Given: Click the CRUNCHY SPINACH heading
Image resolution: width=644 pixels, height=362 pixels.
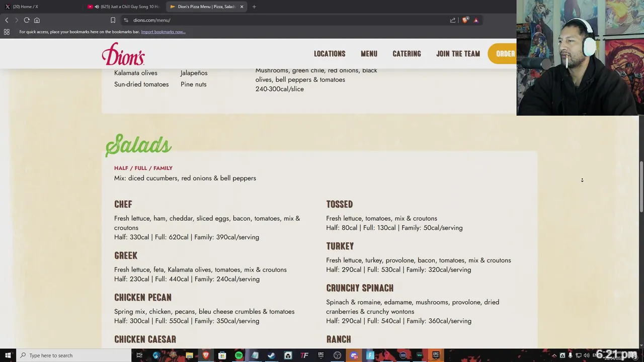Looking at the screenshot, I should click(x=360, y=288).
